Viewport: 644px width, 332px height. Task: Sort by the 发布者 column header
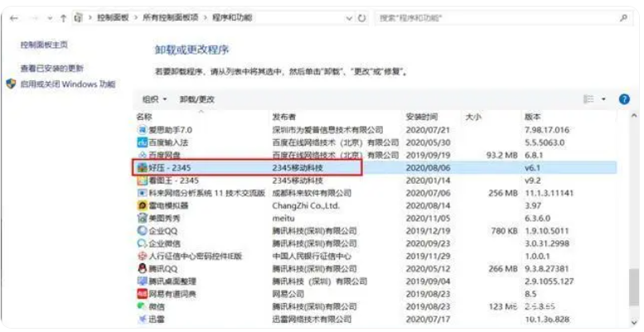(284, 118)
